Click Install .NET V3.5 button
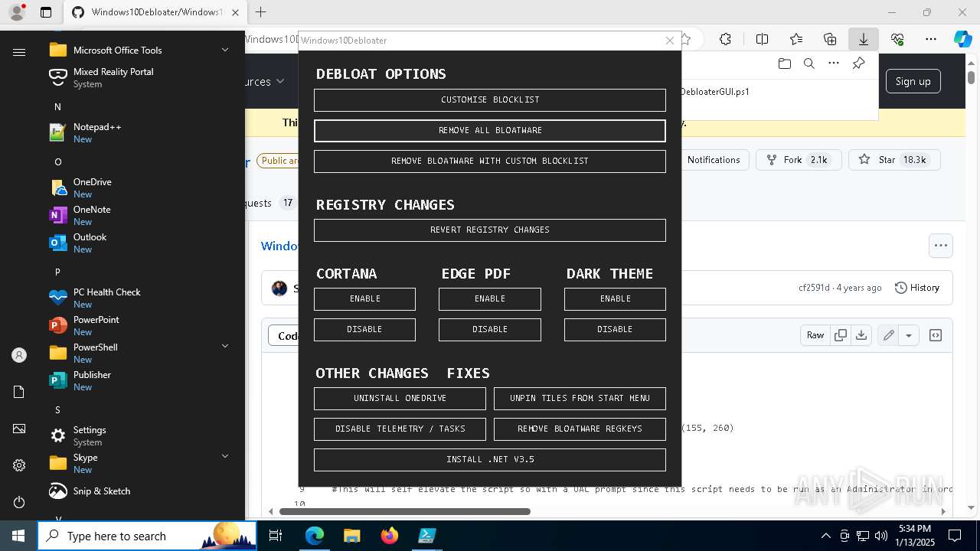The width and height of the screenshot is (980, 551). pyautogui.click(x=490, y=460)
